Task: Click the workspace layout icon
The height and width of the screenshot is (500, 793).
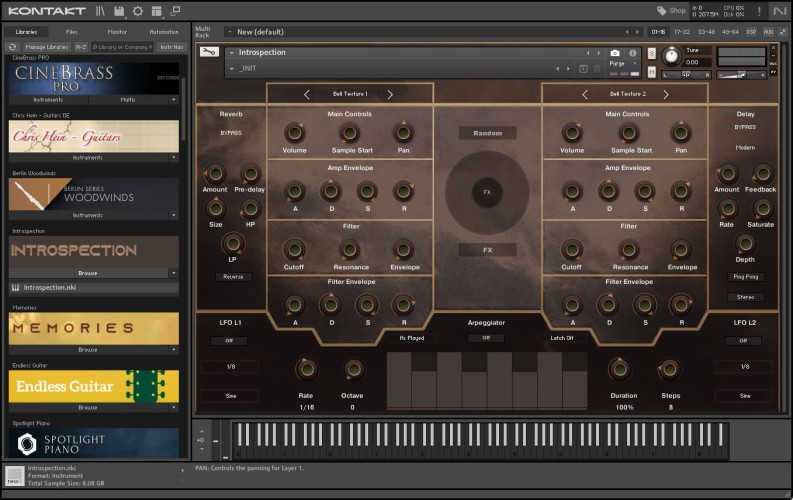Action: point(157,11)
